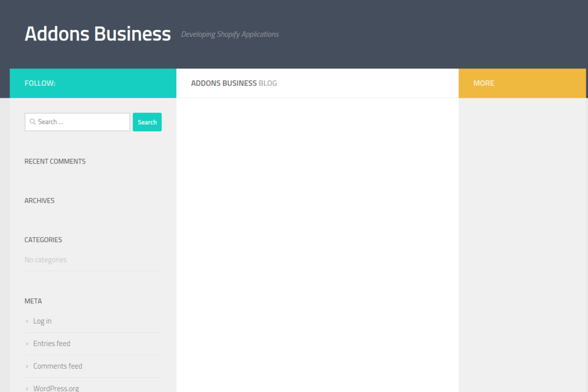588x392 pixels.
Task: Open the Entries feed link
Action: [x=51, y=344]
